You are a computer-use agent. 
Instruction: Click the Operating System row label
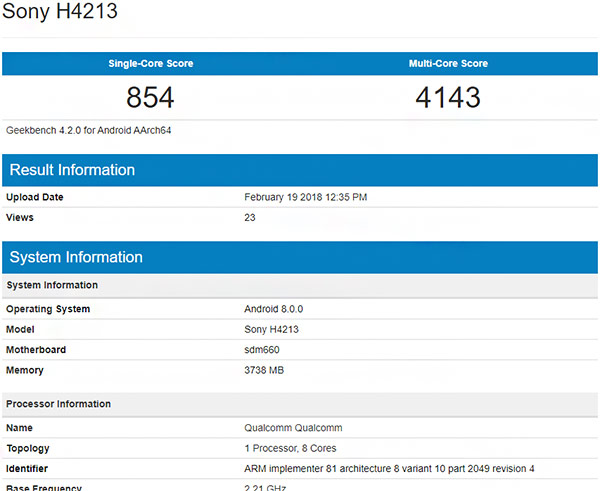click(x=48, y=309)
